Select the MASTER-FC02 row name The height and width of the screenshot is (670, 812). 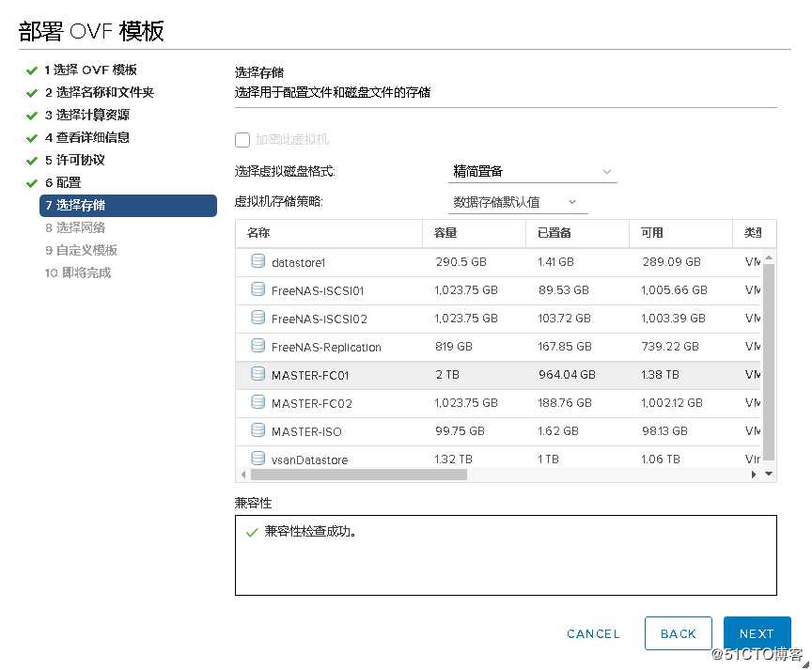point(312,404)
